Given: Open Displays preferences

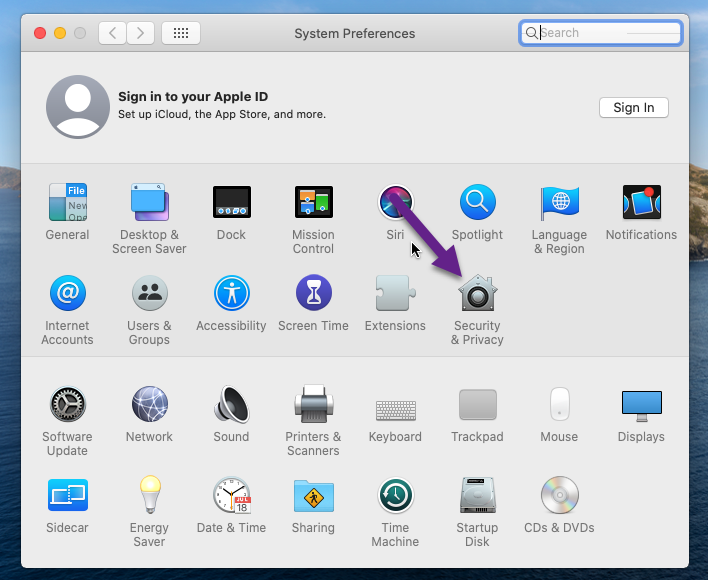Looking at the screenshot, I should tap(641, 406).
